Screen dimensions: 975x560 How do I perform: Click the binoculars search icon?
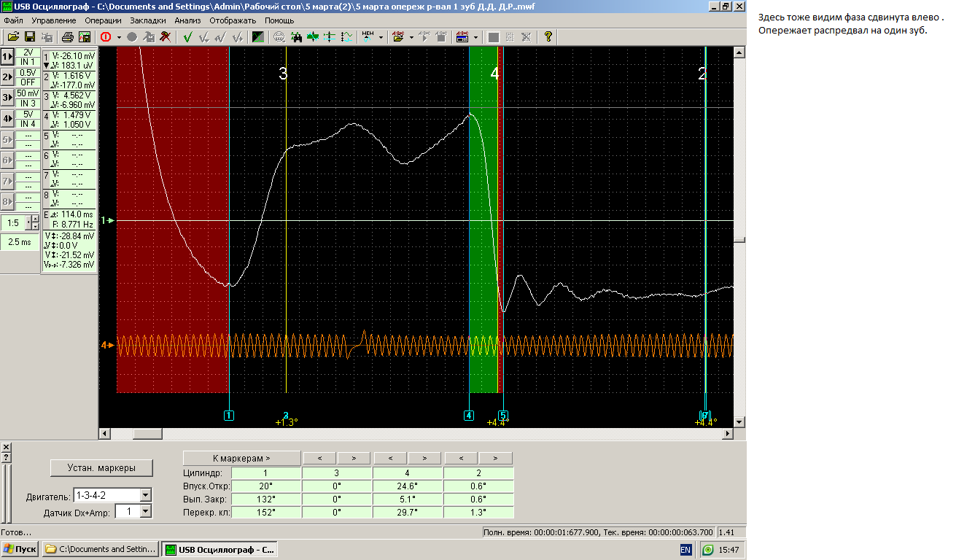(296, 36)
